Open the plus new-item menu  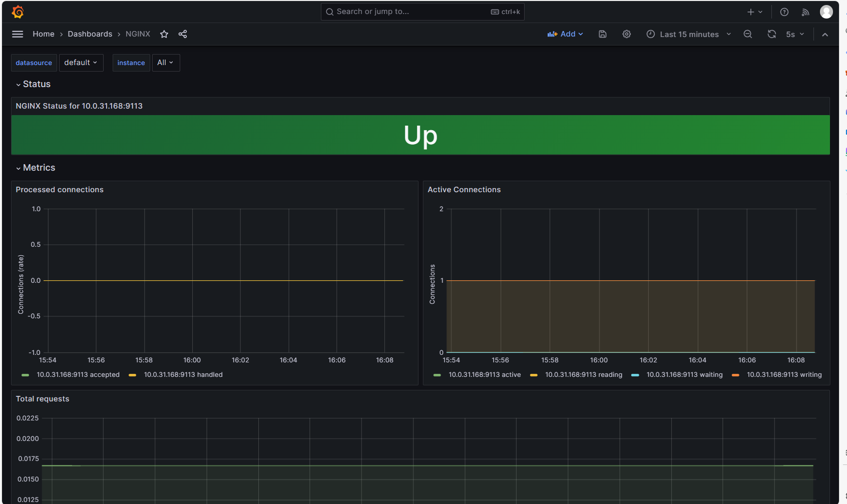(755, 12)
